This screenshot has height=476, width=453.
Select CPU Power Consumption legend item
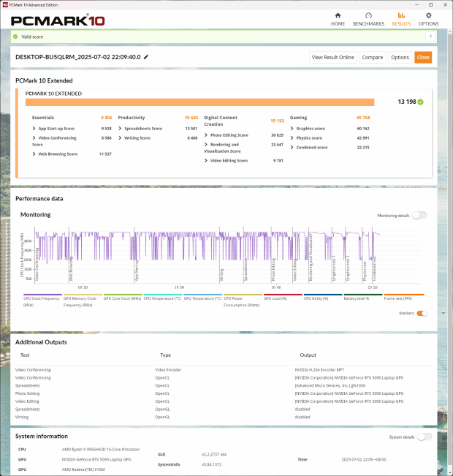click(242, 301)
